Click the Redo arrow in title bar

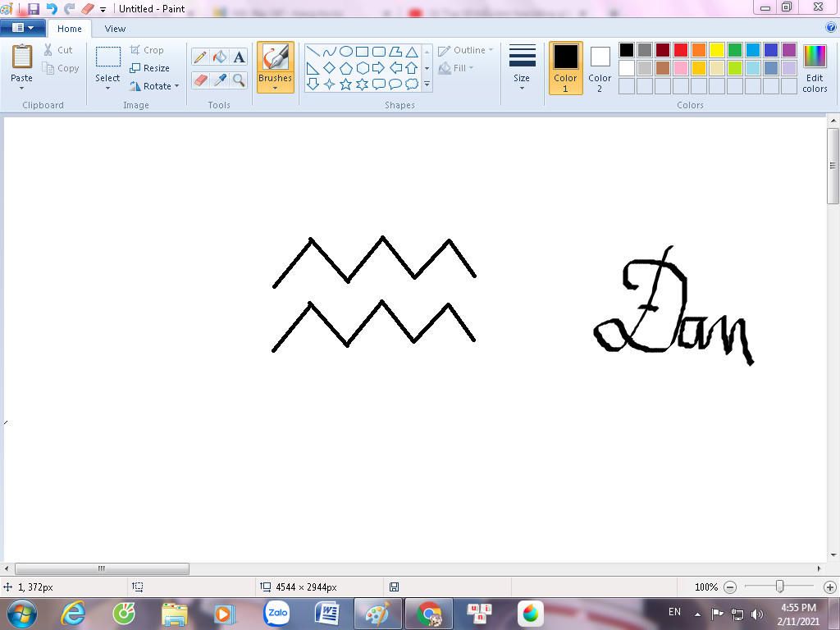tap(70, 8)
